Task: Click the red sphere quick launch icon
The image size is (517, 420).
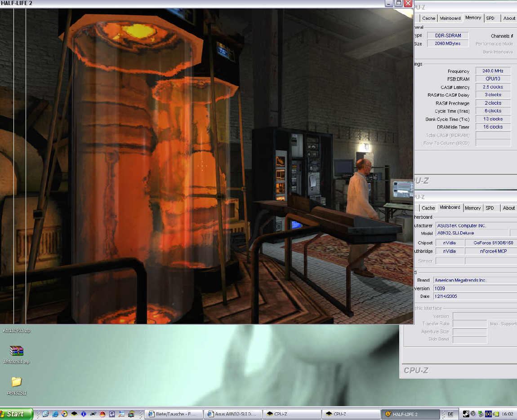Action: [x=103, y=414]
